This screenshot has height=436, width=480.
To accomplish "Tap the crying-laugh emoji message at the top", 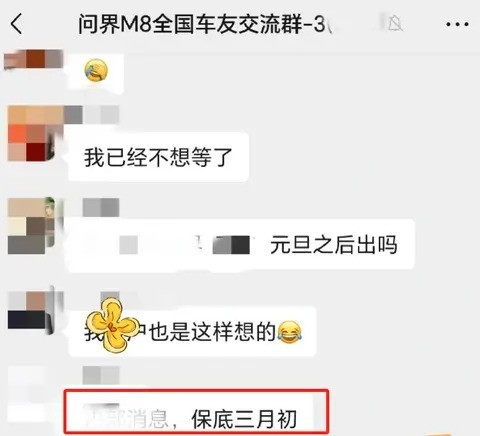I will (x=96, y=70).
